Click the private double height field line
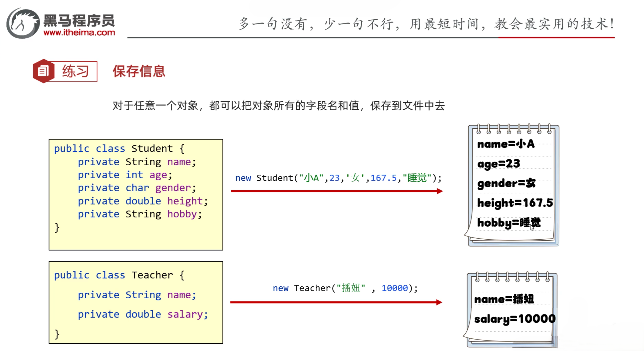 click(x=143, y=201)
